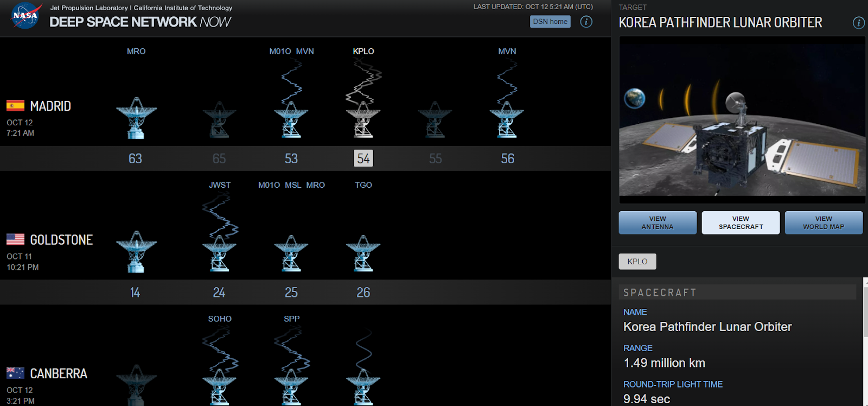
Task: Click the SPACECRAFT section header
Action: pyautogui.click(x=737, y=293)
